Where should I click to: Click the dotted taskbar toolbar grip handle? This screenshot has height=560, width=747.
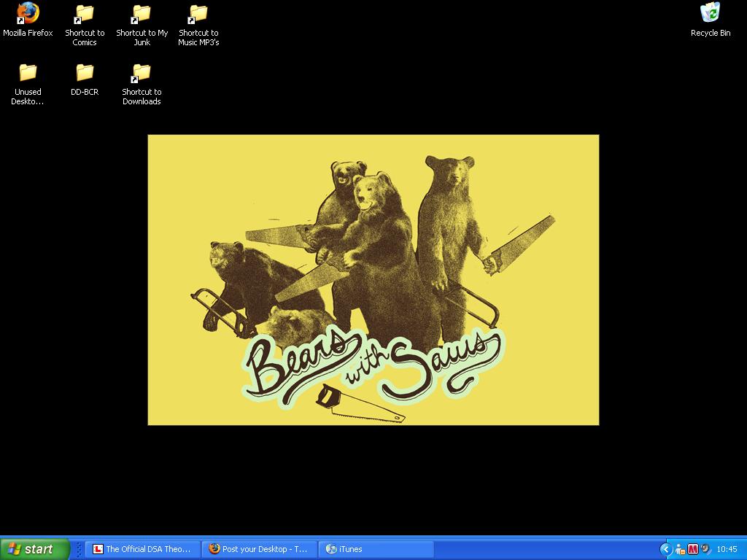pyautogui.click(x=79, y=549)
